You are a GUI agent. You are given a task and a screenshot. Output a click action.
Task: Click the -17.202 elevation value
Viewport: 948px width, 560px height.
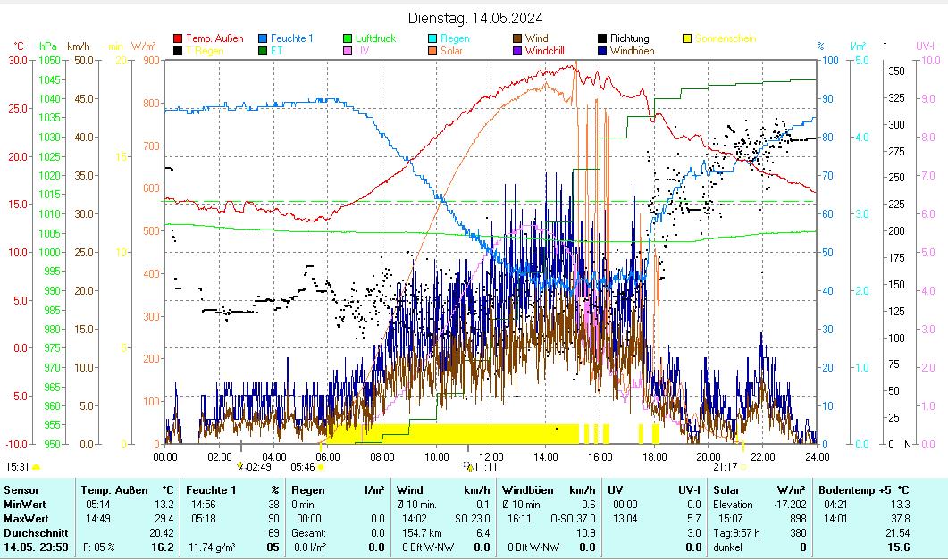(x=790, y=505)
